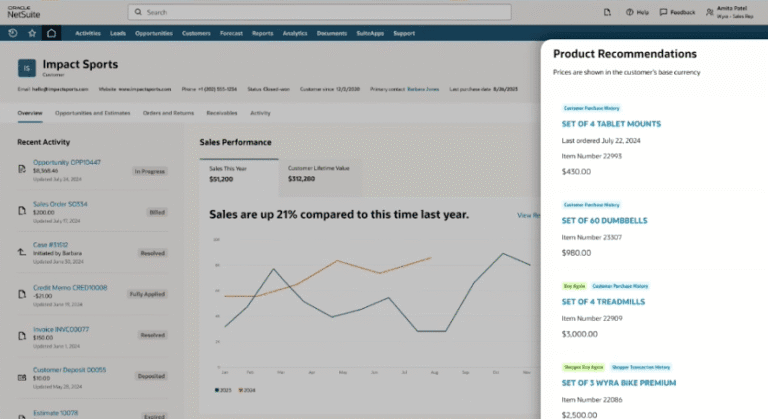
Task: Select the Overview tab
Action: (x=30, y=113)
